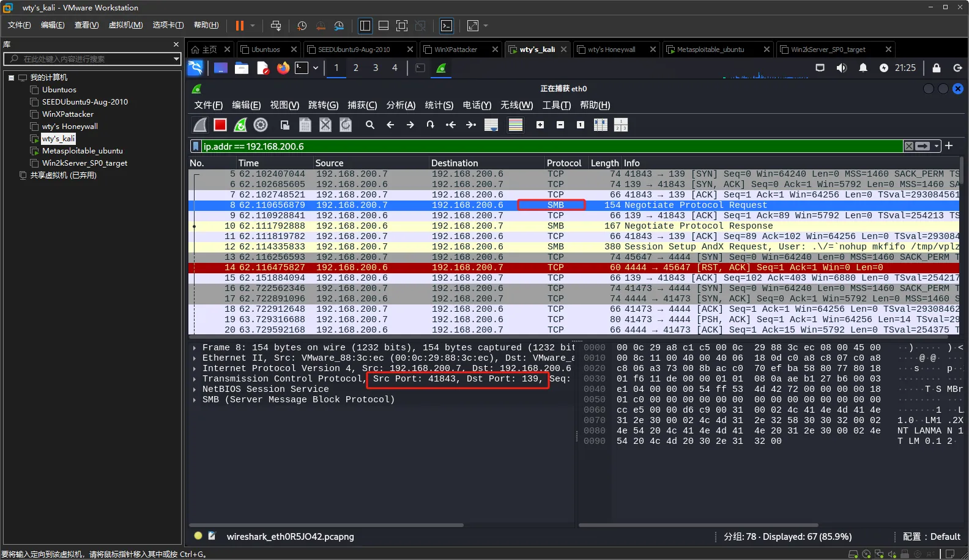Enter VMware full screen mode

coord(402,26)
